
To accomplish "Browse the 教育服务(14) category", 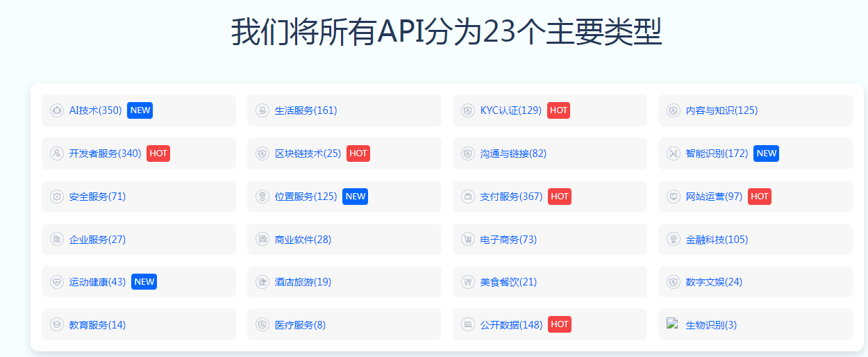I will [x=98, y=324].
